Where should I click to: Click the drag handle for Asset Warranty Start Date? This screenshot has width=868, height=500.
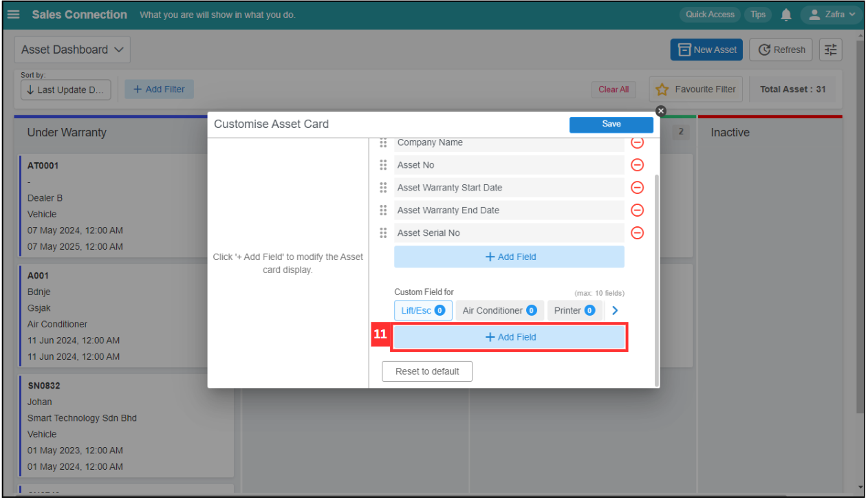coord(384,188)
